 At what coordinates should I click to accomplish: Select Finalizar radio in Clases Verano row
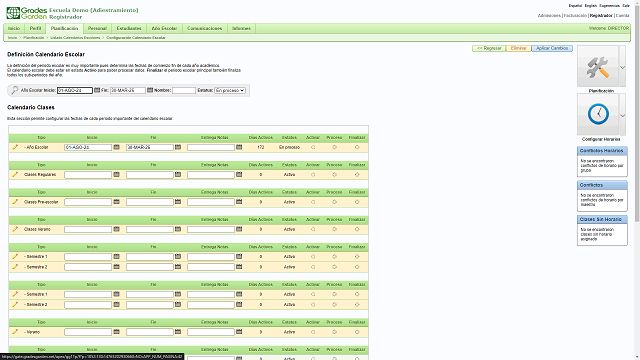pos(357,229)
